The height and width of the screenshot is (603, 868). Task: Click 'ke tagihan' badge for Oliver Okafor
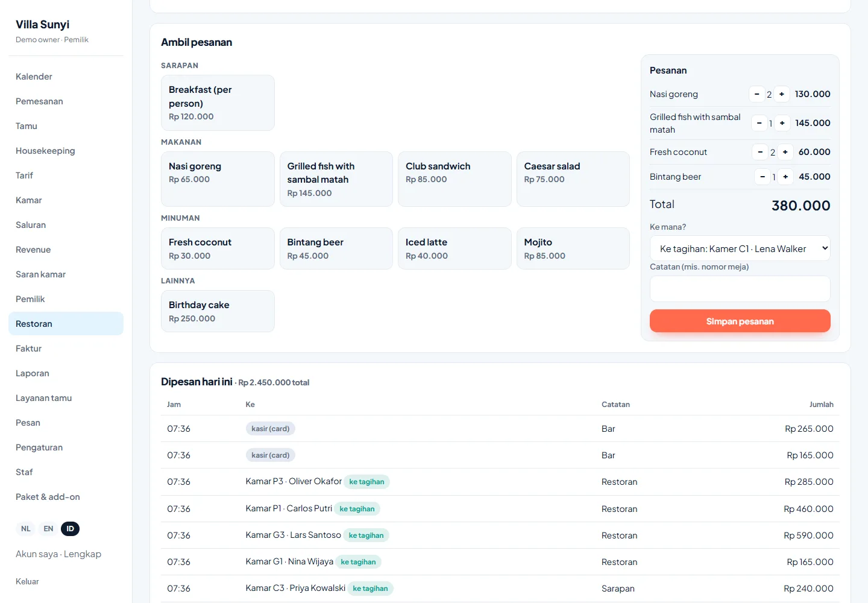(x=366, y=482)
